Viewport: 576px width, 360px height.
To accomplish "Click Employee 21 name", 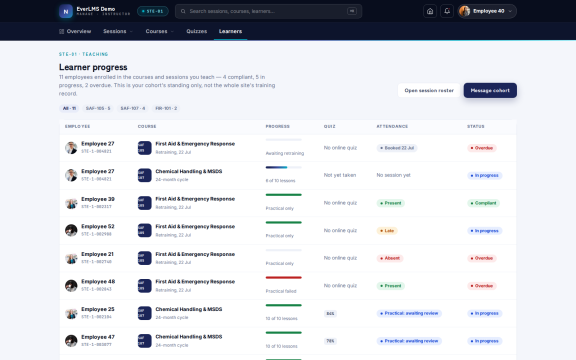I will pyautogui.click(x=97, y=254).
